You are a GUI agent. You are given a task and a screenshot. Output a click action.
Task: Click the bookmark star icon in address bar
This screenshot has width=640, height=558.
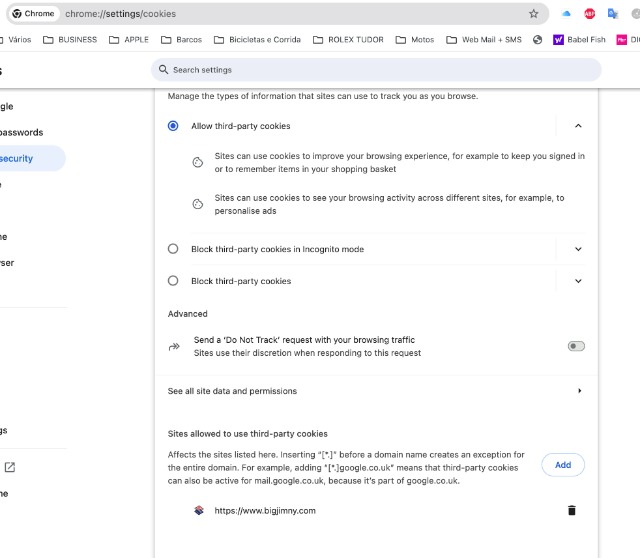pos(533,14)
